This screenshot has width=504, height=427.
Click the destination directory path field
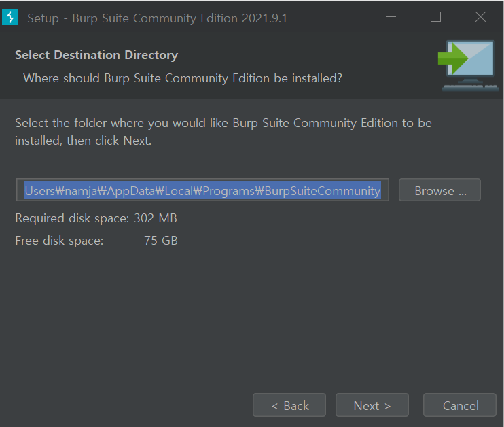(x=202, y=190)
